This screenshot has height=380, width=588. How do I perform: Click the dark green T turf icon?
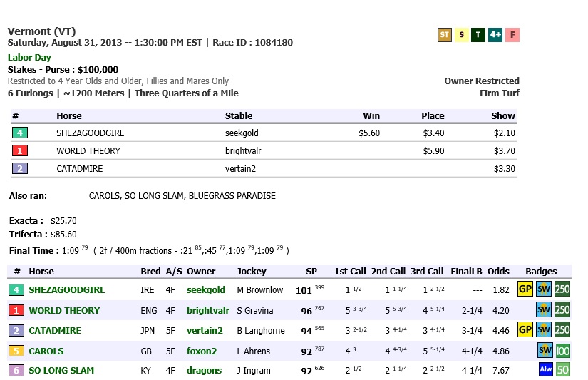478,35
